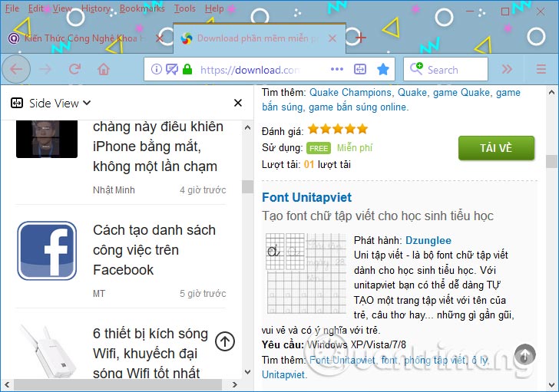Expand toolbar overflow chevrons
559x392 pixels.
tap(507, 69)
